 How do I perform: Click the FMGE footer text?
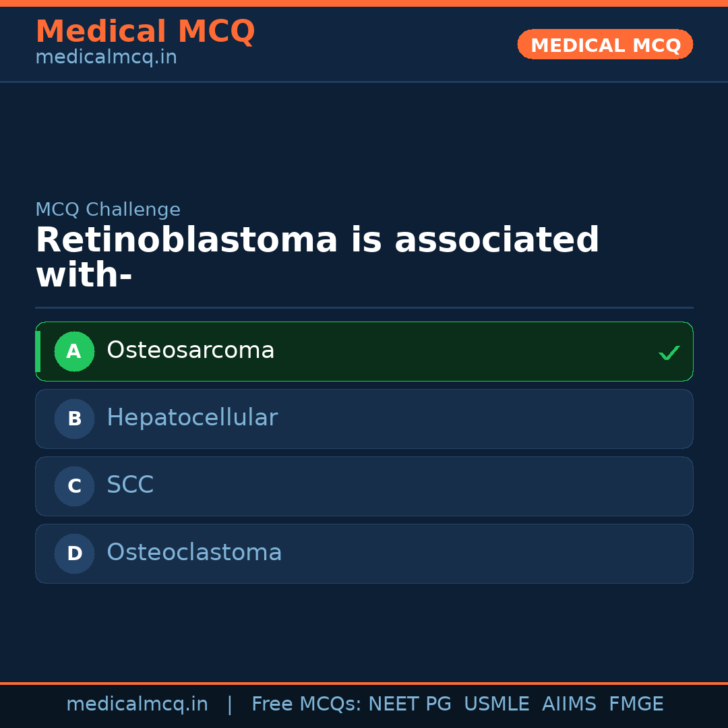click(x=636, y=704)
